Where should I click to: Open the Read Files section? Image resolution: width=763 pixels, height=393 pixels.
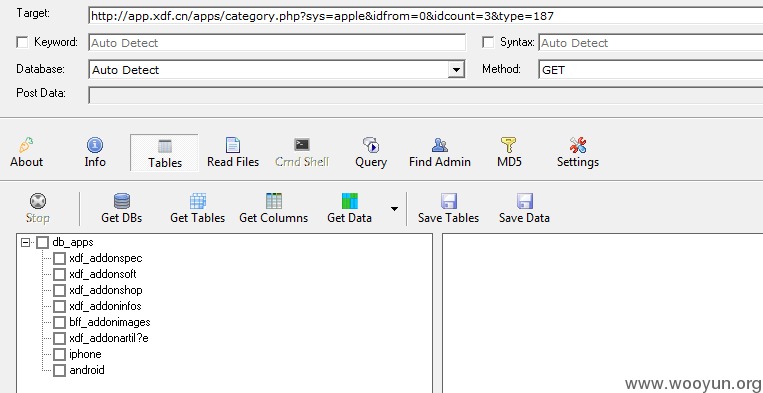[x=233, y=153]
